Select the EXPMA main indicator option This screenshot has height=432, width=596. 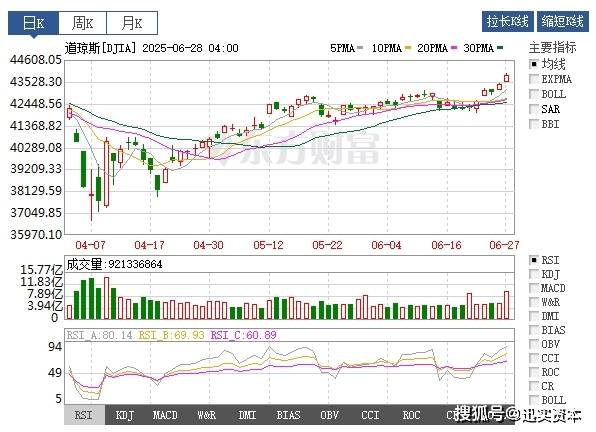point(534,79)
